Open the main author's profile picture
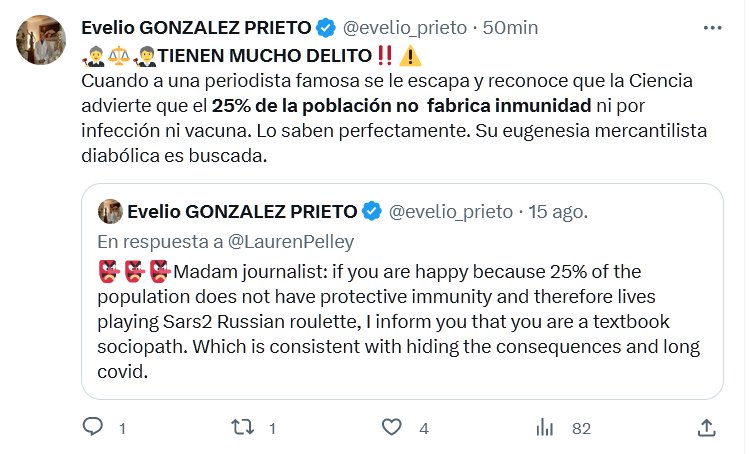Image resolution: width=750 pixels, height=454 pixels. click(x=40, y=40)
